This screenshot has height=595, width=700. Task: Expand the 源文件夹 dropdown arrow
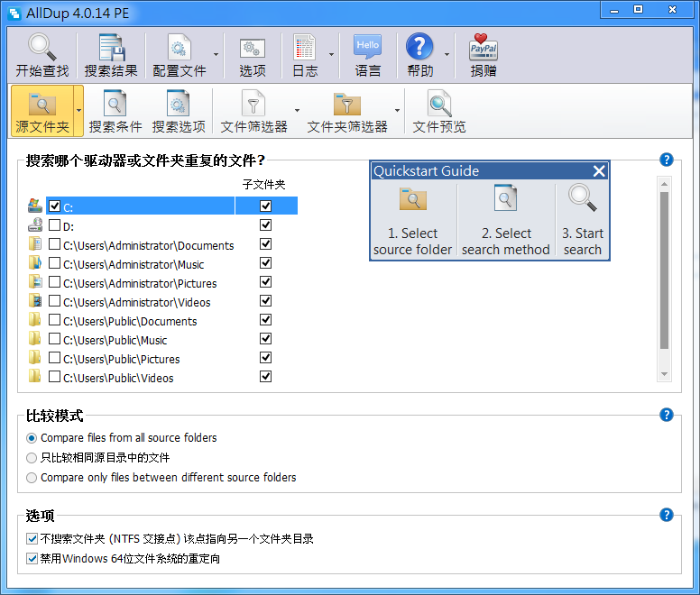(x=78, y=111)
